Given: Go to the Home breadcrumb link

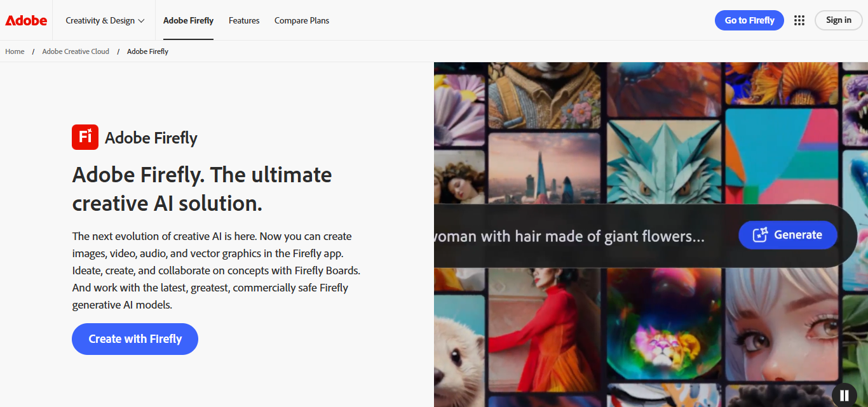Looking at the screenshot, I should click(15, 51).
